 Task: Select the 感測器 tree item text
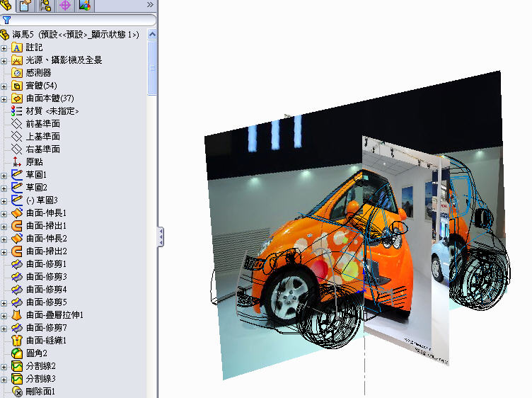point(38,73)
